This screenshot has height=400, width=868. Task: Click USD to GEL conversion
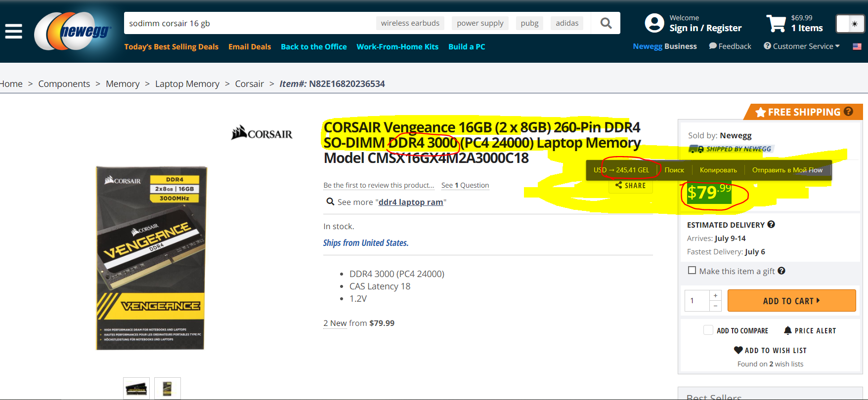coord(621,170)
